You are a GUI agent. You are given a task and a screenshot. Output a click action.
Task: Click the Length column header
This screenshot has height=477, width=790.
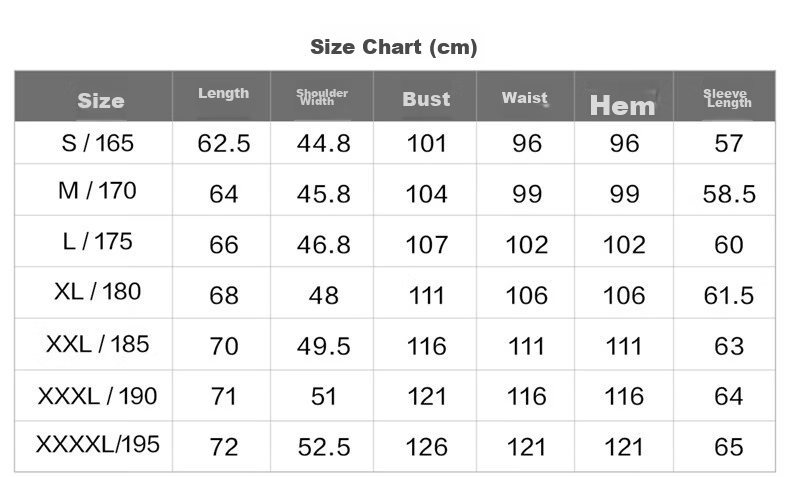(223, 94)
